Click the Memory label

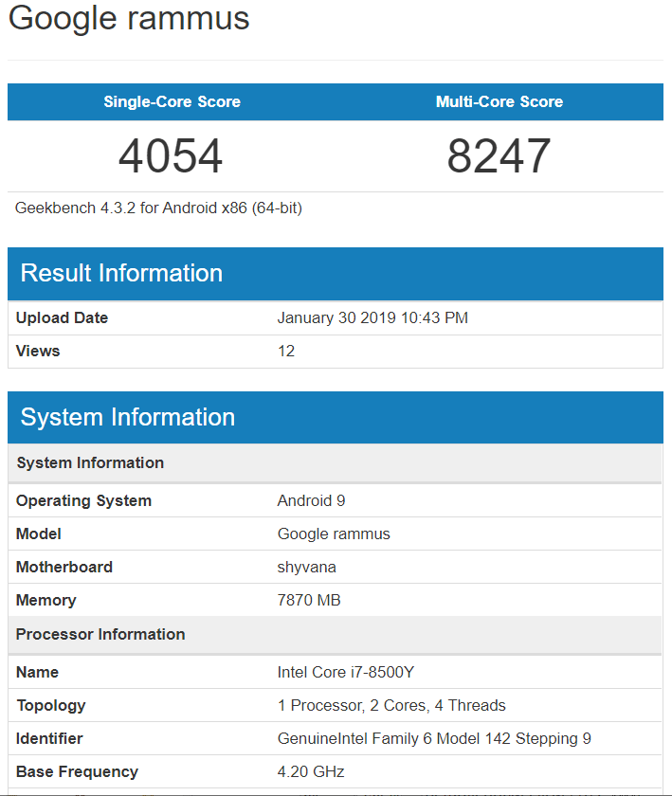[46, 601]
